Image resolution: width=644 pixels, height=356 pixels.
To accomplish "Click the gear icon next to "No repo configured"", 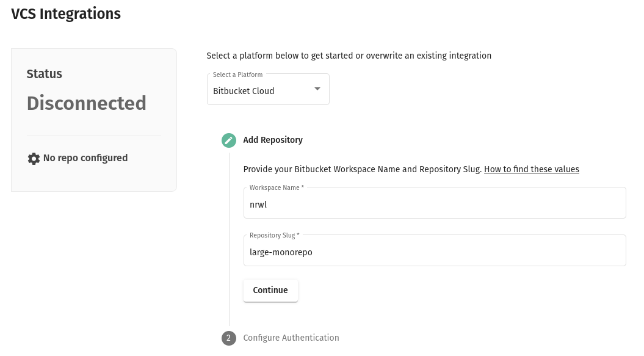I will (x=34, y=158).
